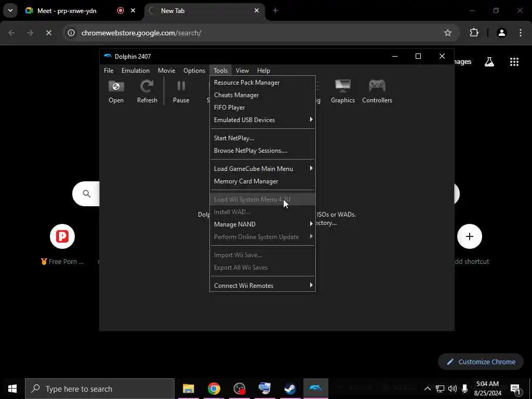532x399 pixels.
Task: Click the Pause toolbar button
Action: pos(181,91)
